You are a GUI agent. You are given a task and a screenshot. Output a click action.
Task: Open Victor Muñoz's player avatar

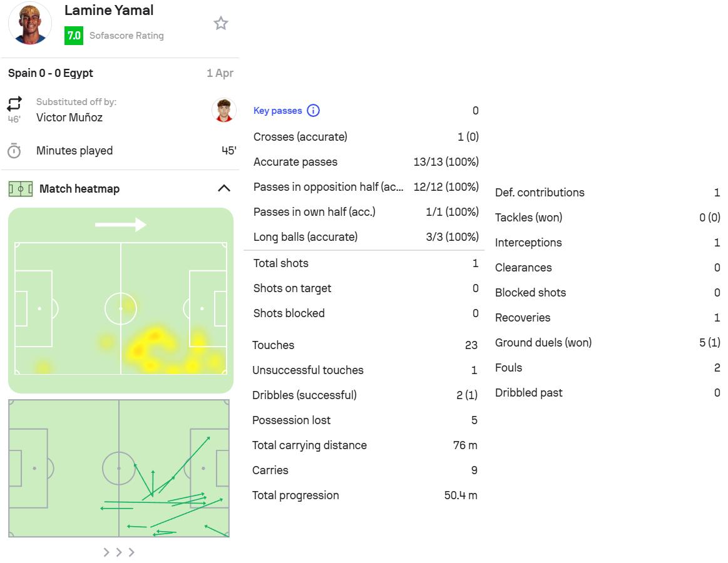[223, 110]
